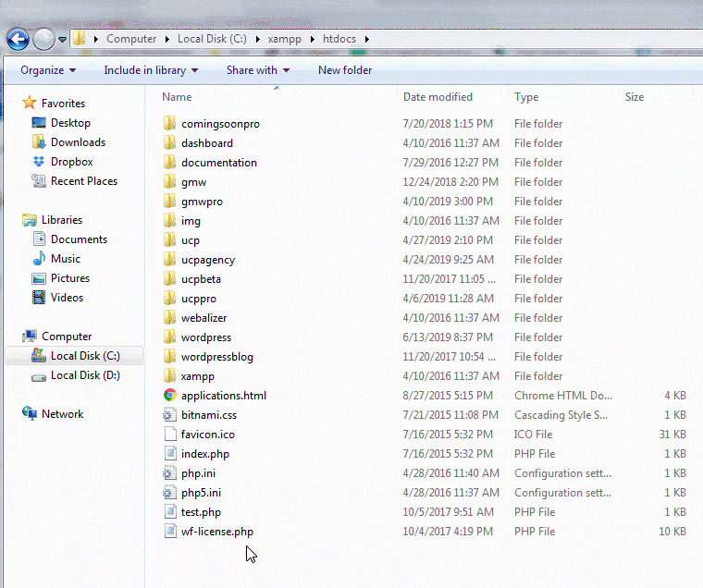This screenshot has width=703, height=588.
Task: Click the 10 KB size value
Action: point(672,532)
